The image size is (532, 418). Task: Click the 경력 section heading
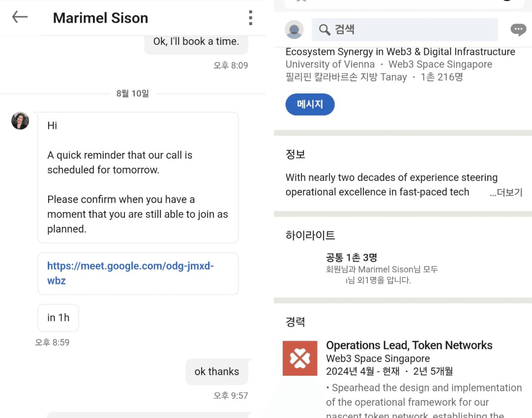pos(295,321)
